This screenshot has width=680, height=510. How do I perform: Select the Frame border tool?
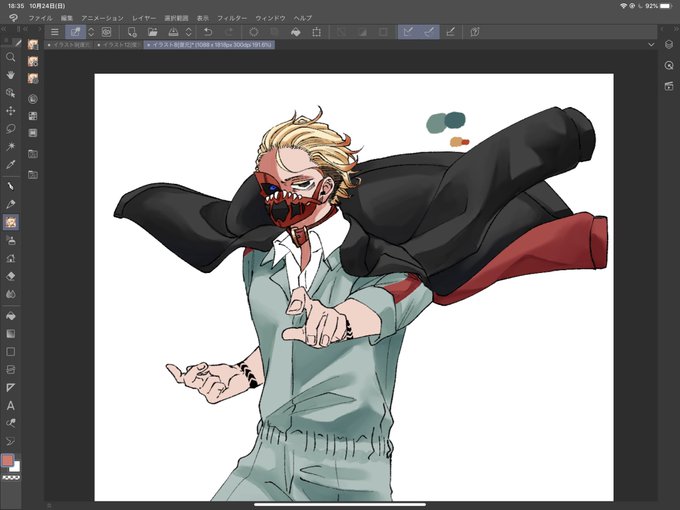[10, 369]
